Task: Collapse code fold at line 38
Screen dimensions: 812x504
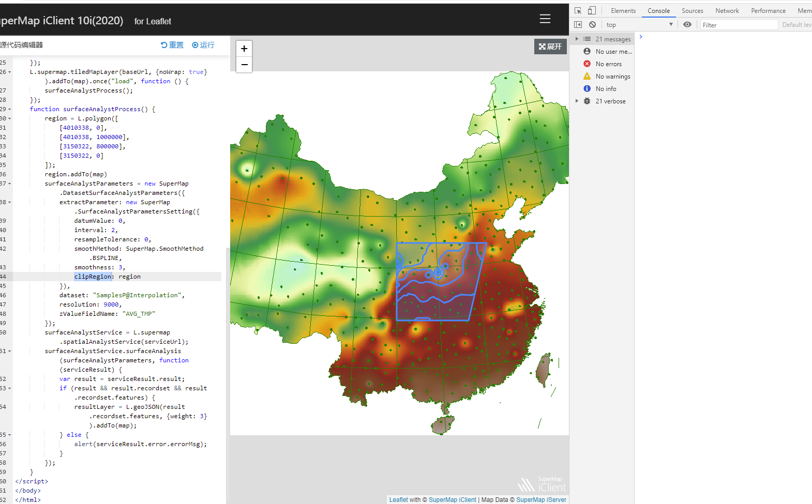Action: click(x=9, y=202)
